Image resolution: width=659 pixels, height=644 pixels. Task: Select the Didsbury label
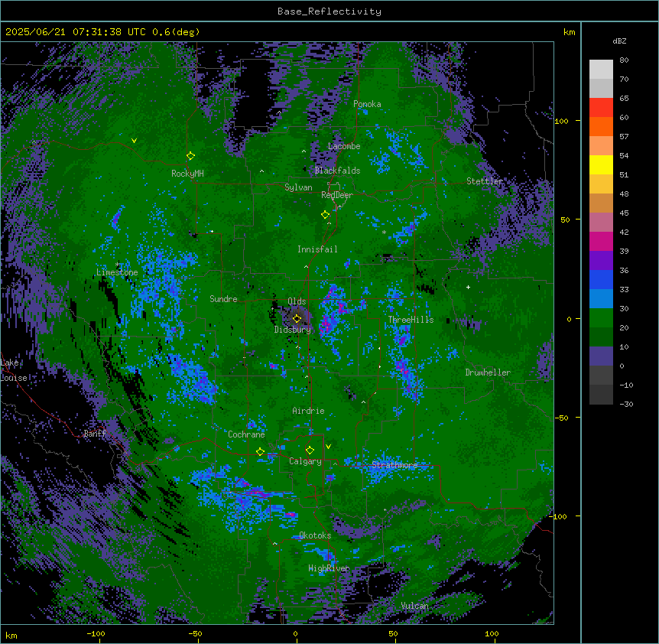(x=293, y=330)
